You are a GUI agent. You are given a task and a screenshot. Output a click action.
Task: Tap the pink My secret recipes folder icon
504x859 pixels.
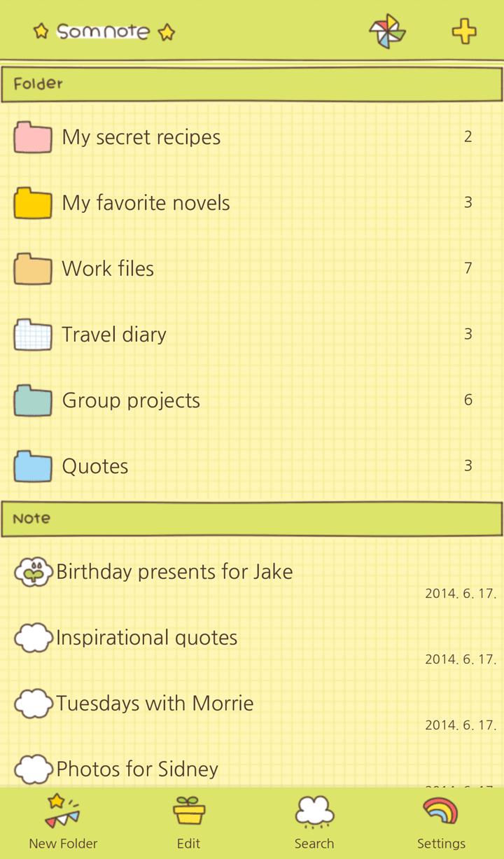(33, 137)
